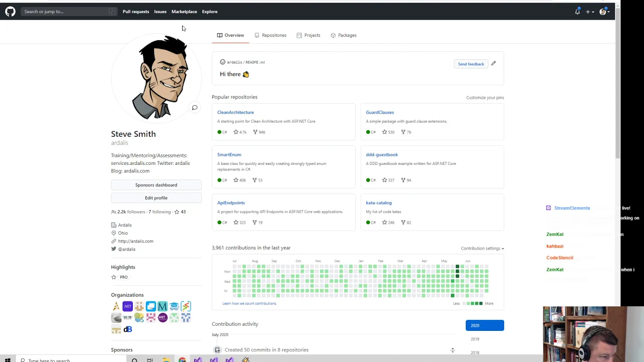644x362 pixels.
Task: Open the SmartEnum repository
Action: 229,155
